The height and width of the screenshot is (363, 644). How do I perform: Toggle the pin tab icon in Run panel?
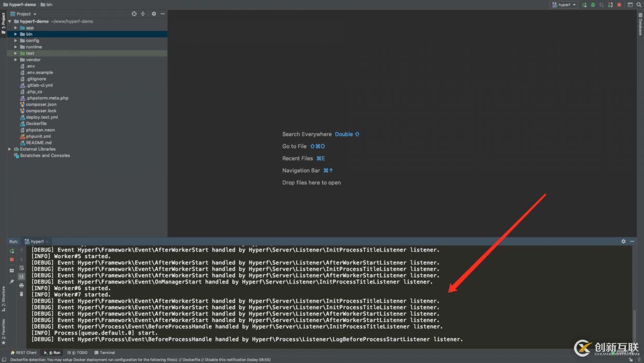pyautogui.click(x=11, y=281)
